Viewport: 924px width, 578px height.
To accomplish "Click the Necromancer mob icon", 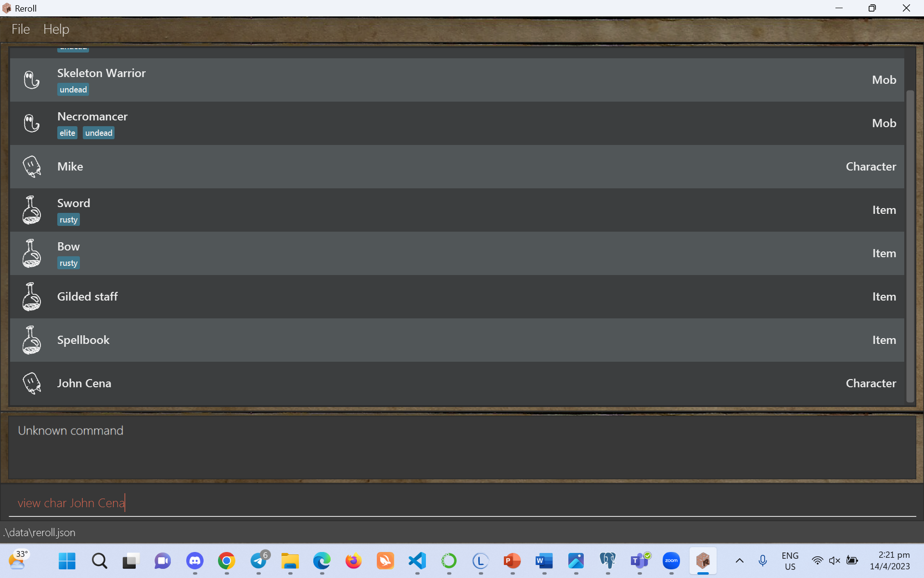I will 32,123.
